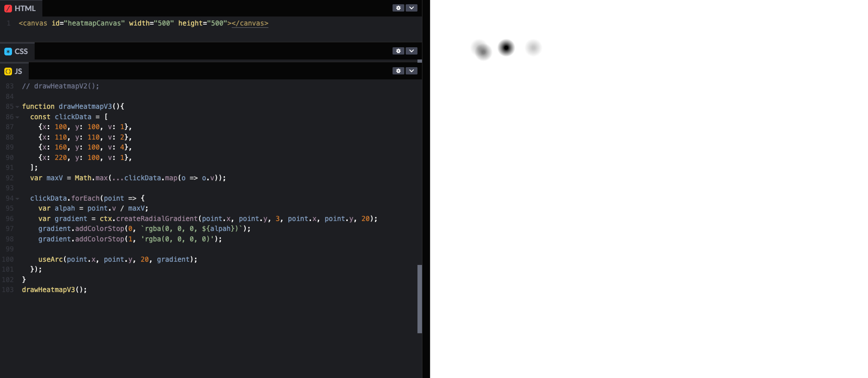
Task: Click the closing "</canvas>" tag in HTML
Action: click(x=250, y=23)
